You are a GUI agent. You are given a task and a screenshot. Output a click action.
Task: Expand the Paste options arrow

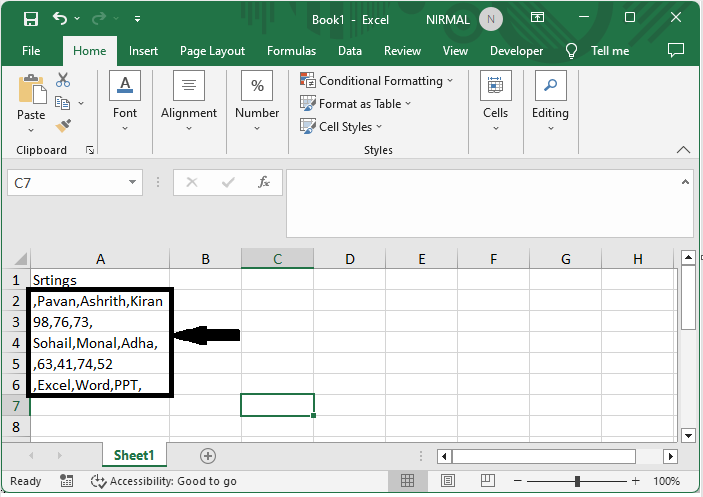click(x=31, y=130)
